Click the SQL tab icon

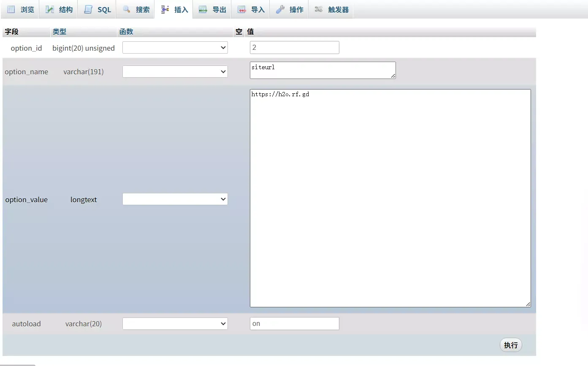tap(88, 9)
